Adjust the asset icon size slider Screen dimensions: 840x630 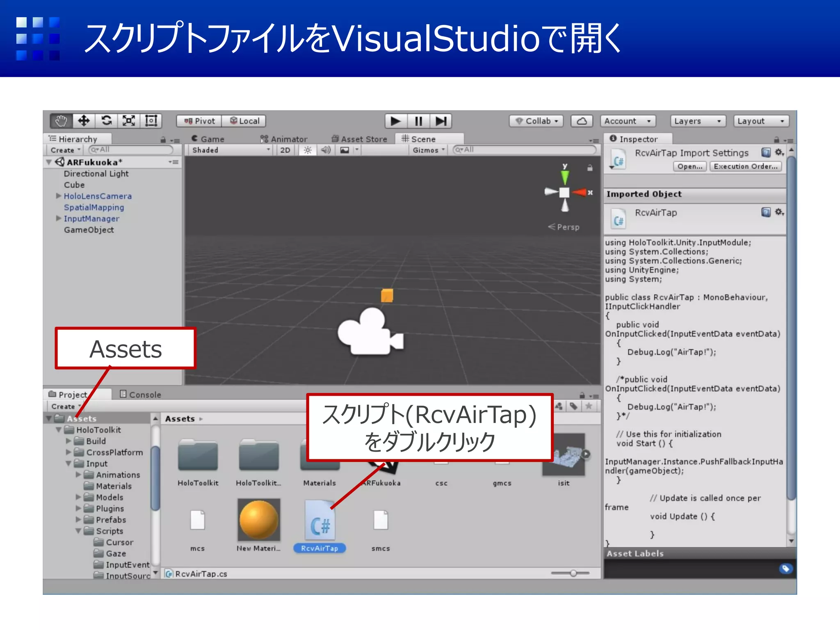point(573,573)
